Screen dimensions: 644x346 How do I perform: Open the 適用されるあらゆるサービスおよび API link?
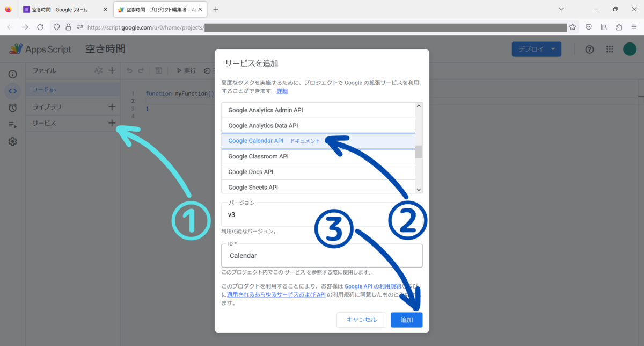pos(276,294)
